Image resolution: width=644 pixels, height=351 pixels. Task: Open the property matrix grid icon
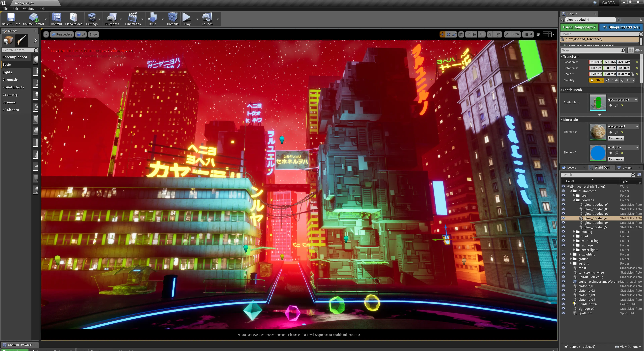click(x=631, y=50)
